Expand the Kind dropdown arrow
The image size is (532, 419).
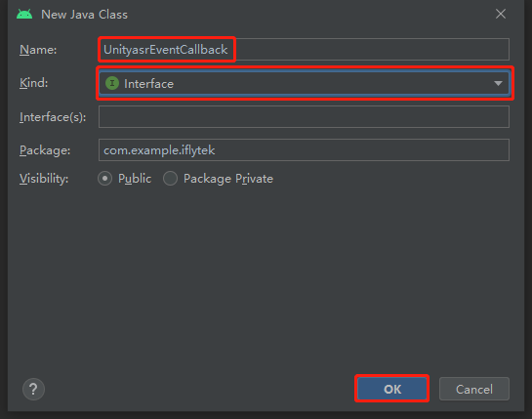click(498, 83)
